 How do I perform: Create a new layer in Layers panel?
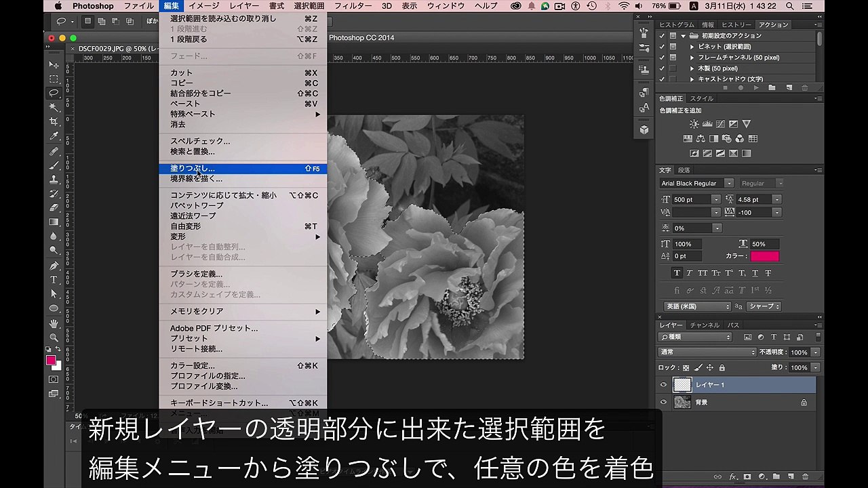(790, 476)
